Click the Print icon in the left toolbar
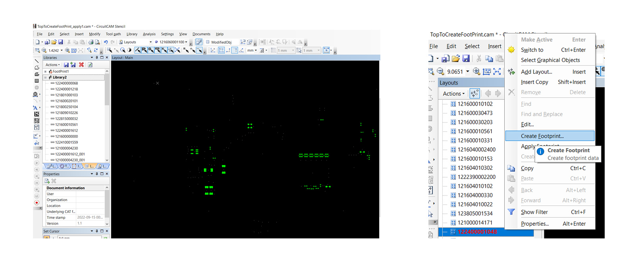This screenshot has height=271, width=644. pyautogui.click(x=91, y=42)
